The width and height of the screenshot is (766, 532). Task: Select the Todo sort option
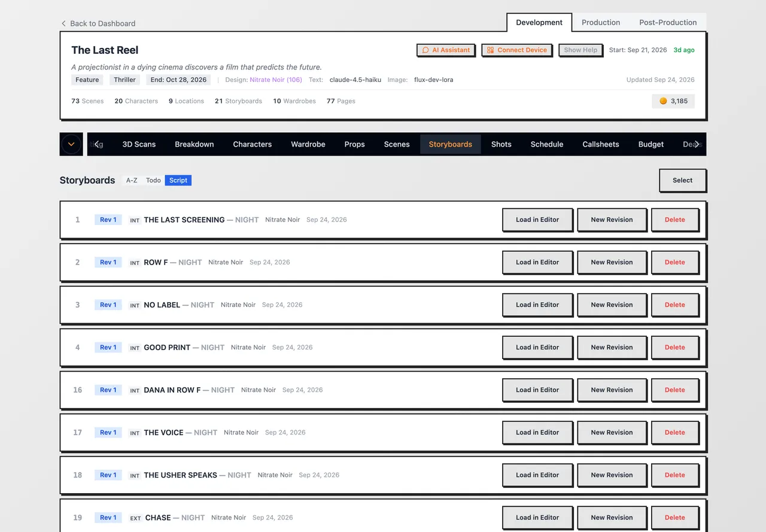[x=153, y=180]
